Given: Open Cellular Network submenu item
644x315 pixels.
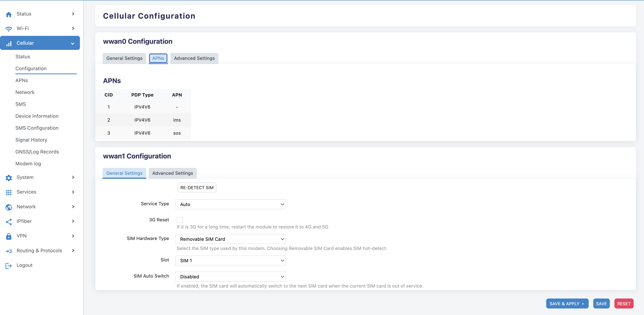Looking at the screenshot, I should coord(25,92).
